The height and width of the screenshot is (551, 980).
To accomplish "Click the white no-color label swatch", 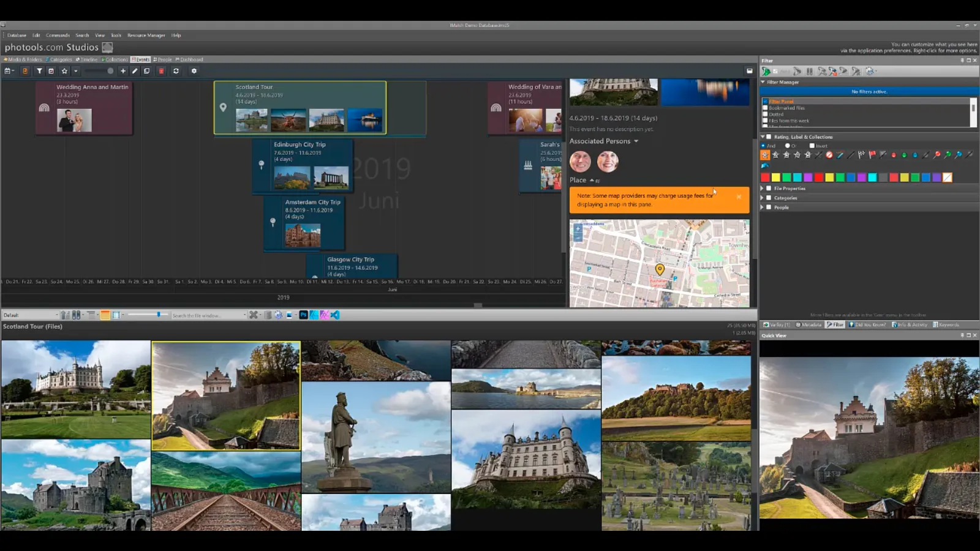I will [948, 178].
